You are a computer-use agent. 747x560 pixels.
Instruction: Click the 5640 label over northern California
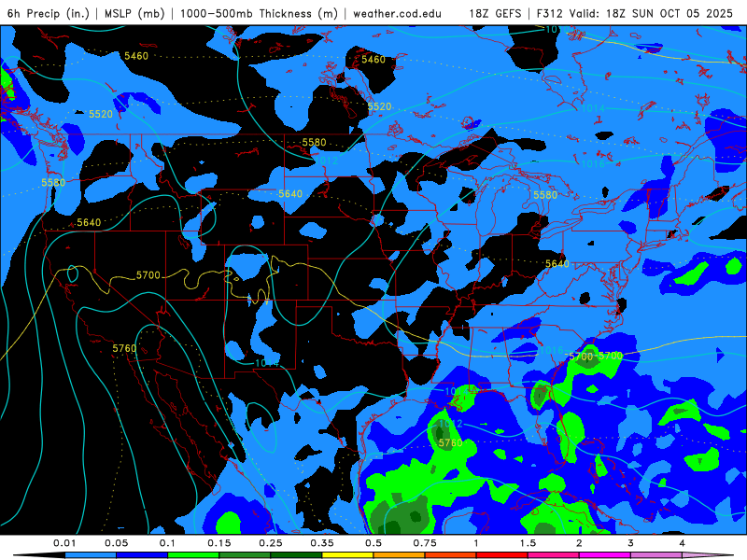tap(89, 223)
